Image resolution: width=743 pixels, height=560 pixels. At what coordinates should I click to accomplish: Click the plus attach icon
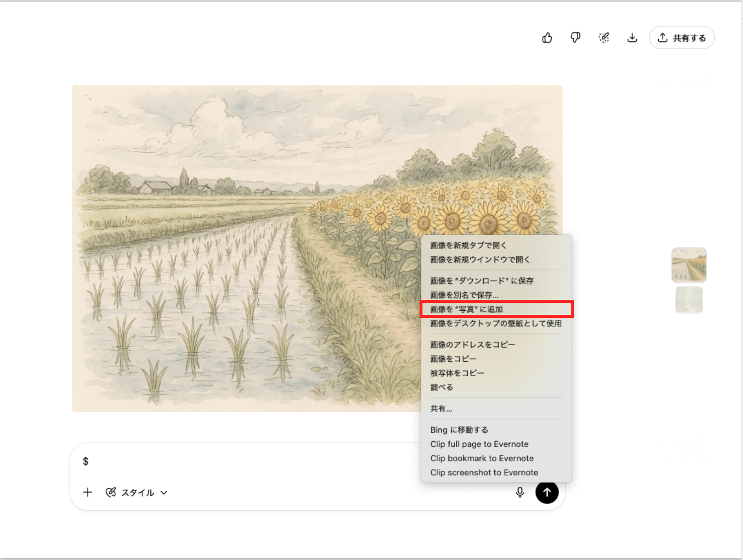click(87, 492)
